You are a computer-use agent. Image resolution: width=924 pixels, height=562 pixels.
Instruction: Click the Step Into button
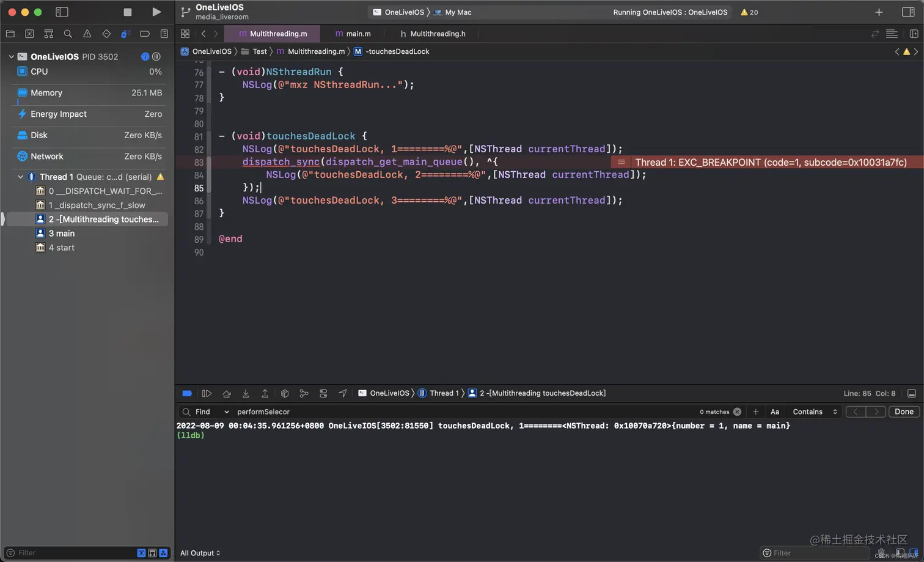click(x=246, y=393)
